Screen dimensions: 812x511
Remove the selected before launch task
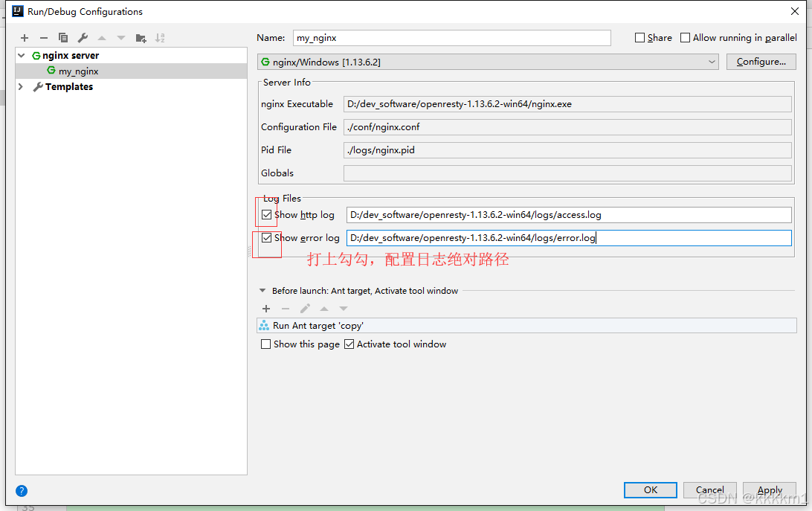coord(286,309)
